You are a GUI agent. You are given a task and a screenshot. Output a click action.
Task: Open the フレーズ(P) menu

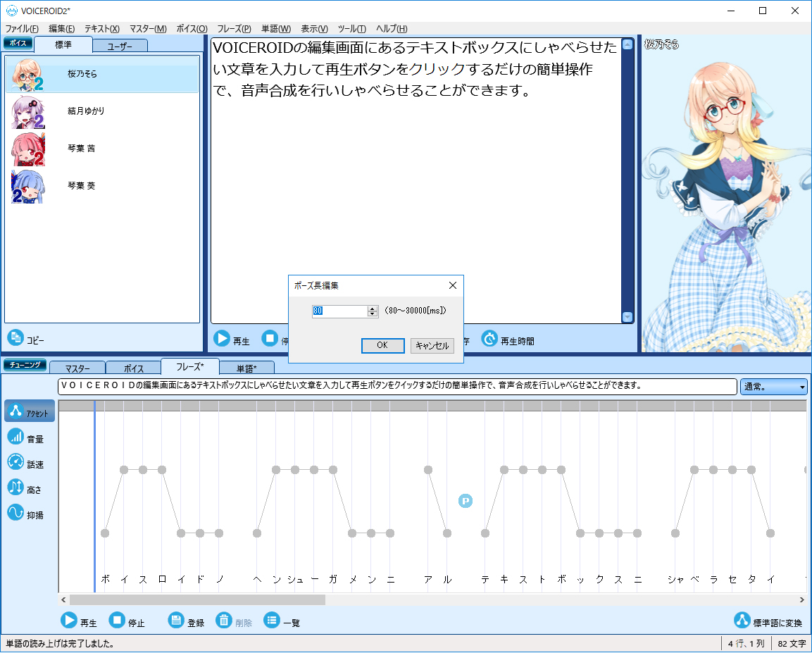click(234, 28)
